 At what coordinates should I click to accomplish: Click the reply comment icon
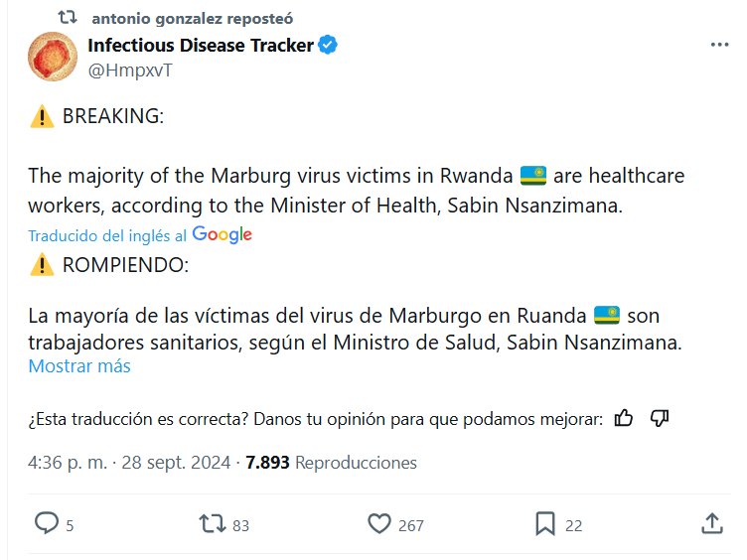[x=48, y=523]
